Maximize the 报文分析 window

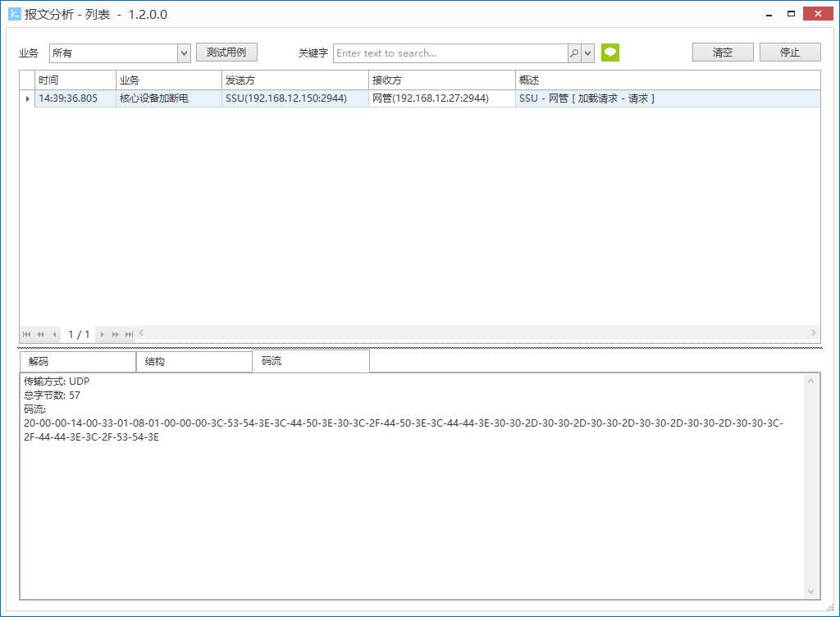pyautogui.click(x=791, y=14)
